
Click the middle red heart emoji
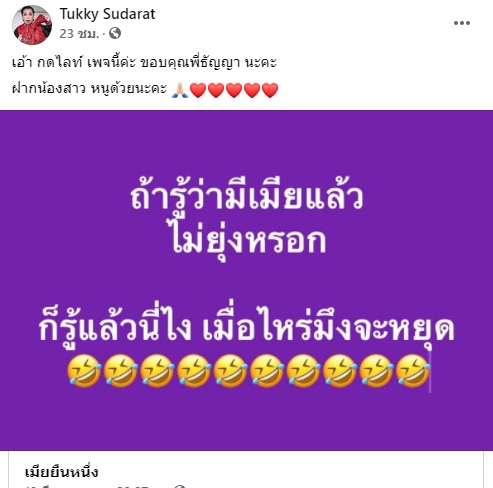click(234, 90)
